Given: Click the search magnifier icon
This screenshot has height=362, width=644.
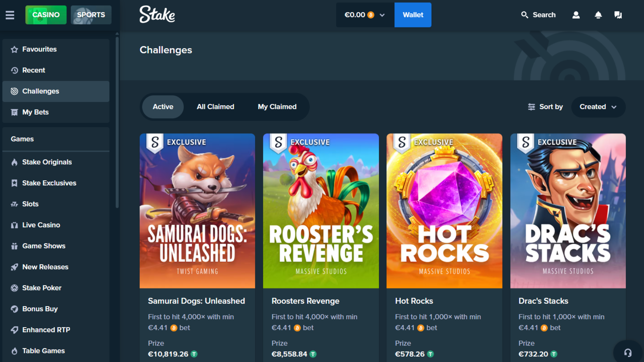Looking at the screenshot, I should 524,15.
